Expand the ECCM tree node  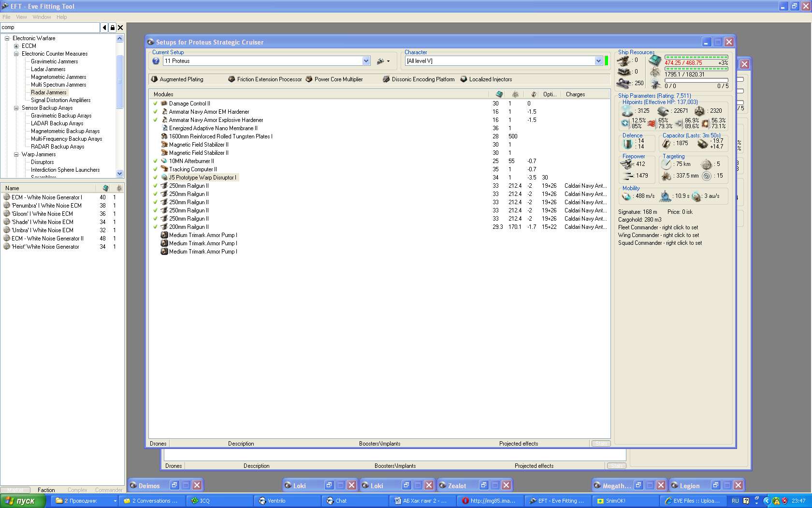point(16,46)
